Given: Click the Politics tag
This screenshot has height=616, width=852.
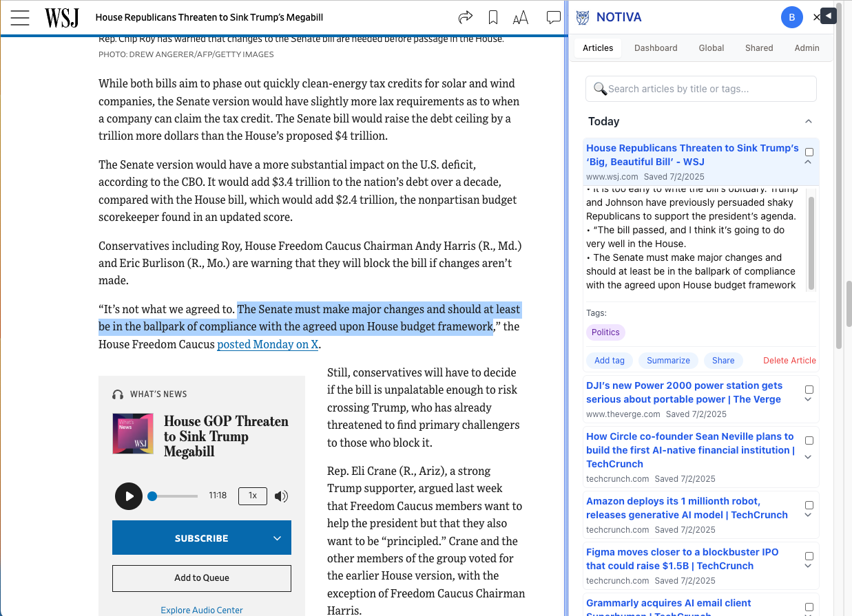Looking at the screenshot, I should point(605,332).
